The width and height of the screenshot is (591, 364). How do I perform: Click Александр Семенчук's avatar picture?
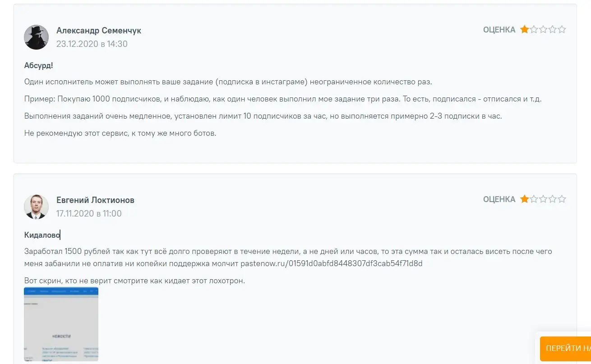(36, 37)
